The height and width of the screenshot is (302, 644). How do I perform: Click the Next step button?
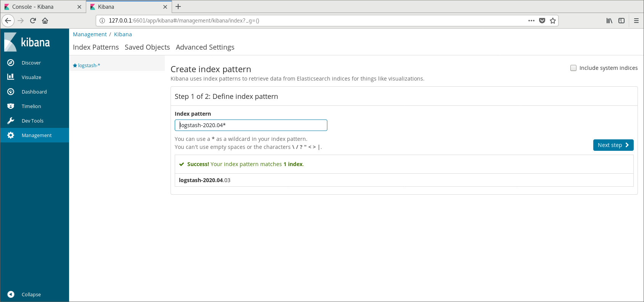(613, 145)
